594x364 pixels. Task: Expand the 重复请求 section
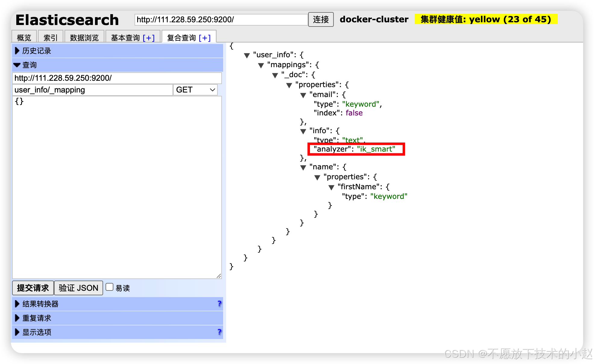pyautogui.click(x=36, y=318)
